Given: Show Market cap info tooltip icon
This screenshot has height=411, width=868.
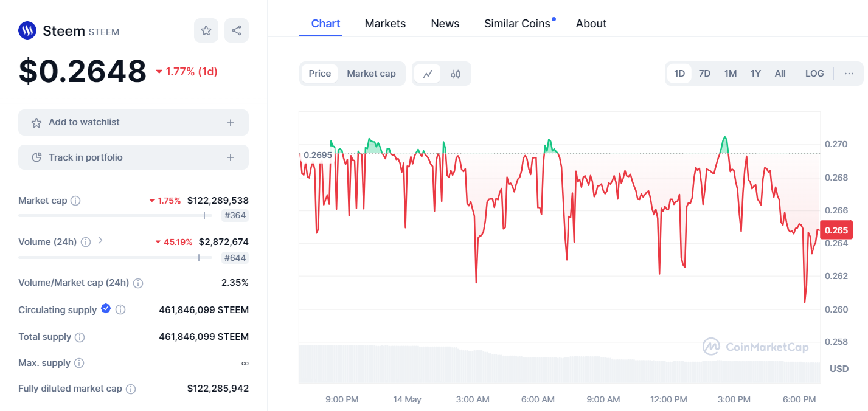Looking at the screenshot, I should pyautogui.click(x=75, y=201).
